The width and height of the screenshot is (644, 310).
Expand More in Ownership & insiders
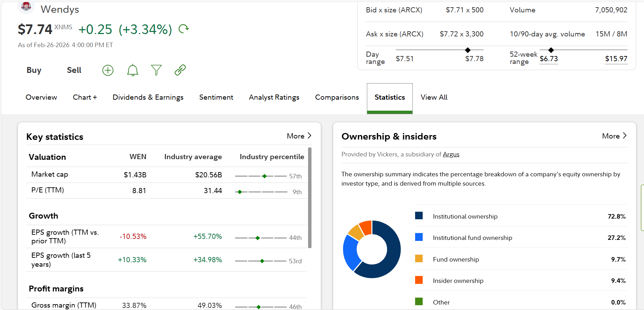[x=614, y=136]
